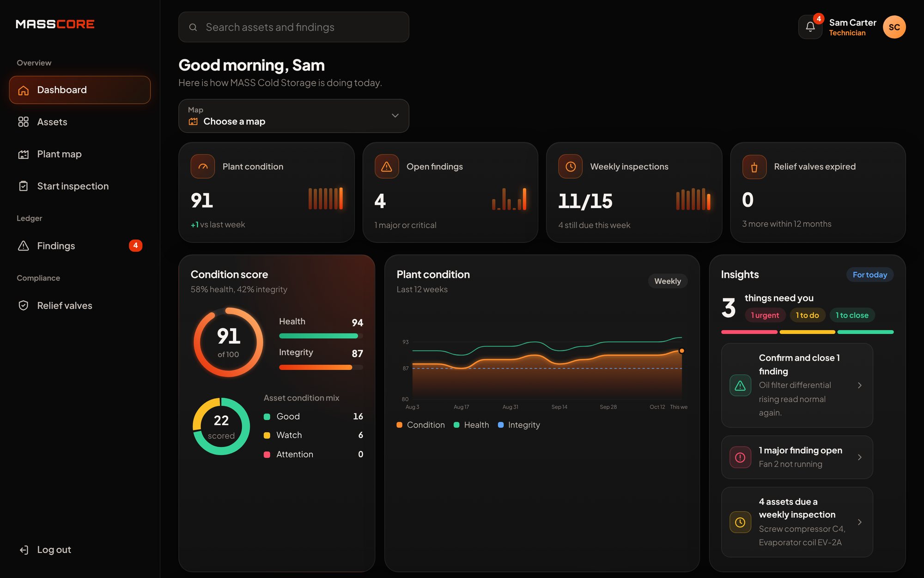Click the 91 condition score ring
Image resolution: width=924 pixels, height=578 pixels.
coord(228,343)
